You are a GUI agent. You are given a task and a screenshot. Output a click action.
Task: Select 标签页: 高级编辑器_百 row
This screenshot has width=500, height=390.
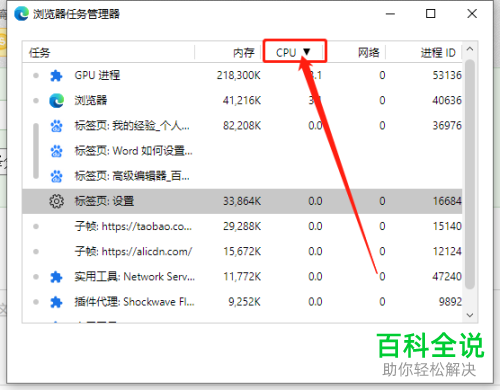(x=242, y=176)
